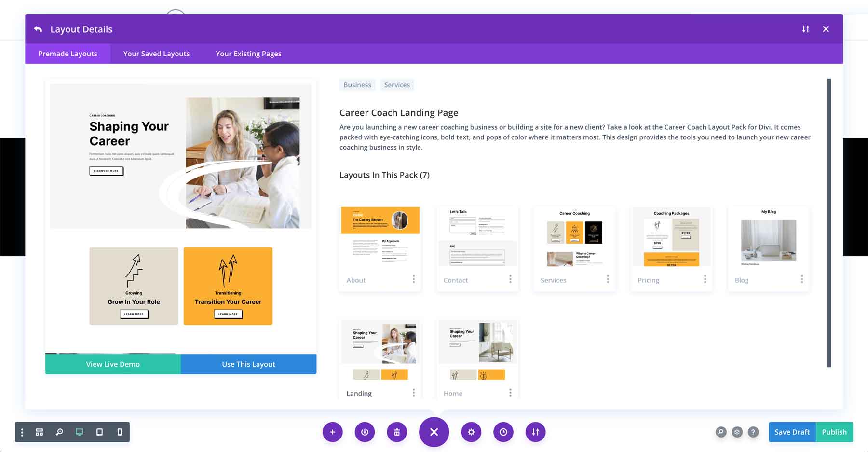Switch to the Your Saved Layouts tab

(156, 53)
